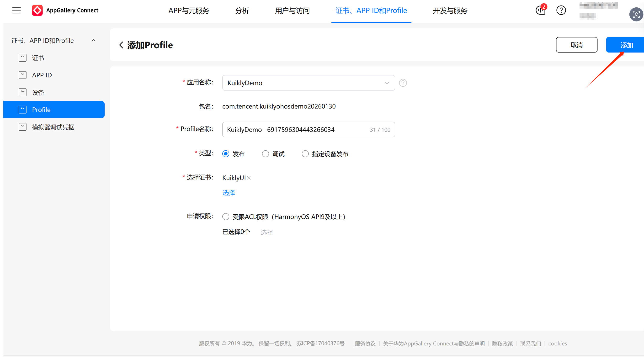This screenshot has width=644, height=360.
Task: Remove the KuiklyUI certificate with X
Action: 249,178
